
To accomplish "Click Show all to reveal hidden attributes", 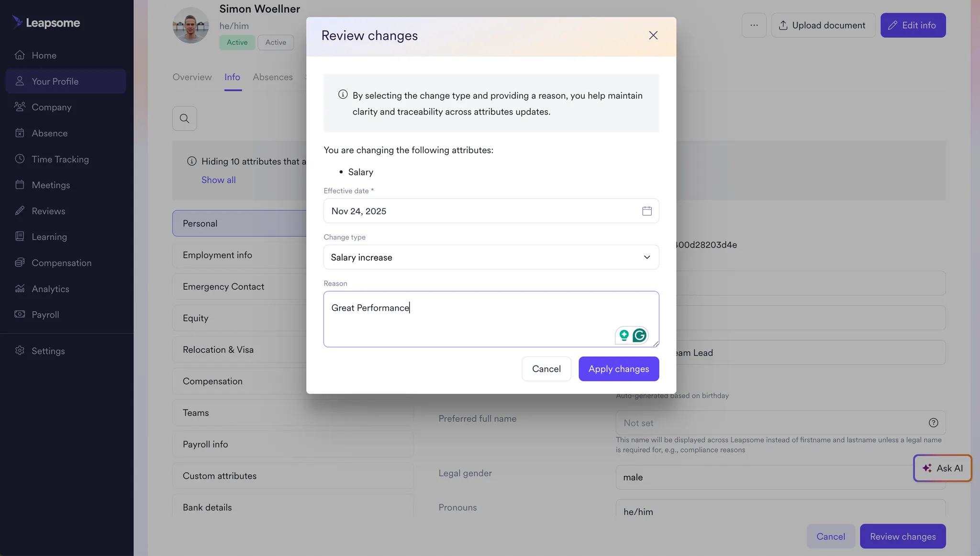I will 218,180.
